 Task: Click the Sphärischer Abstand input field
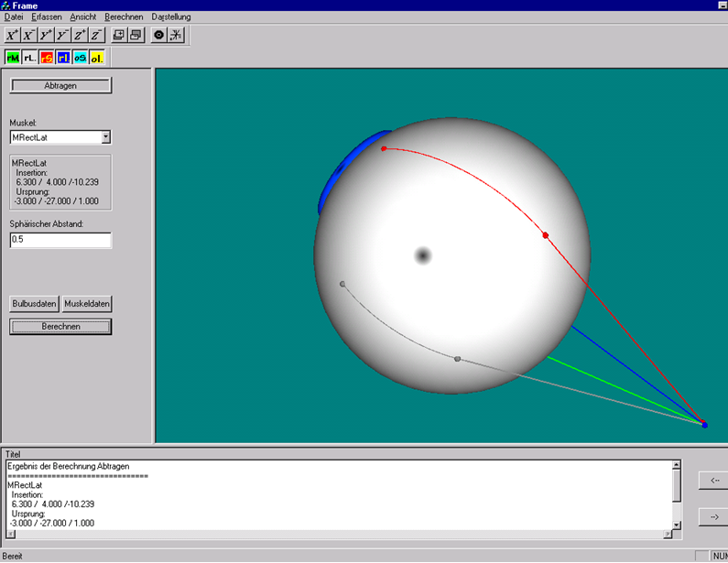(x=60, y=240)
